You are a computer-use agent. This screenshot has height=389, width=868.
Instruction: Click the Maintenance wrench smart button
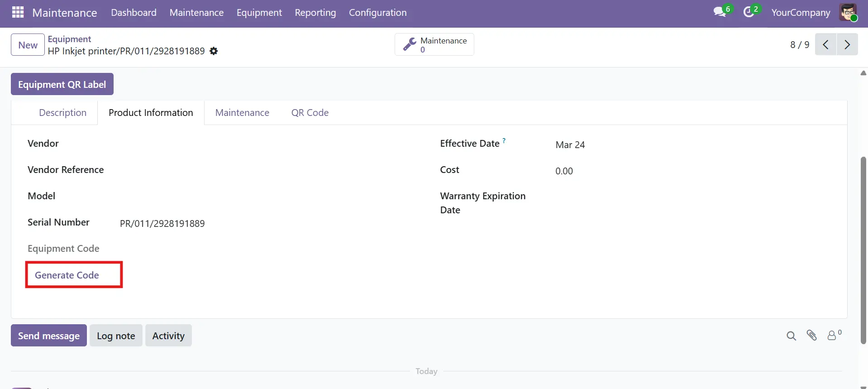[434, 45]
